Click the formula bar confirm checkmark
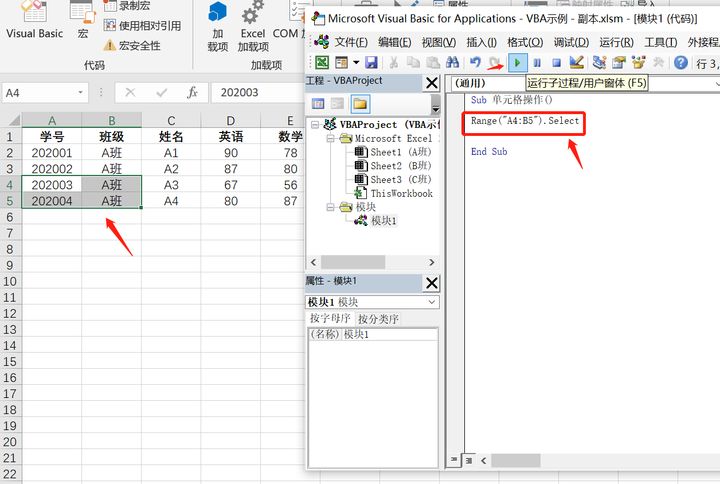 point(162,93)
